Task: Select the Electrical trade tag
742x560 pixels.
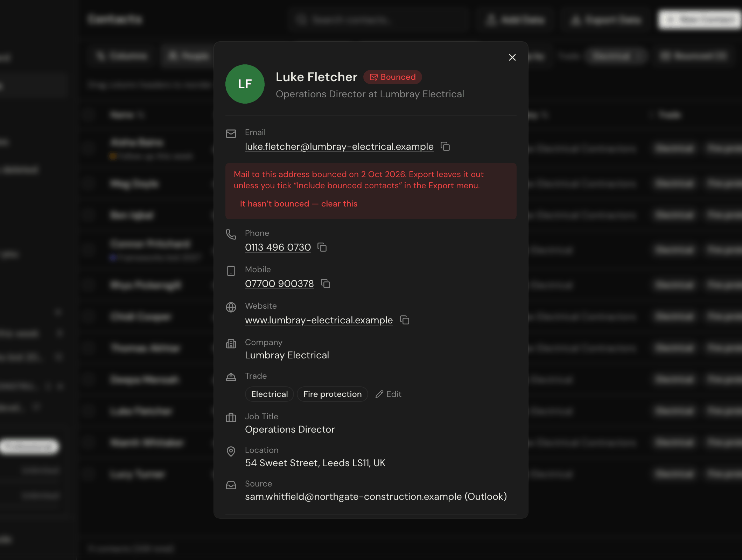Action: pos(269,394)
